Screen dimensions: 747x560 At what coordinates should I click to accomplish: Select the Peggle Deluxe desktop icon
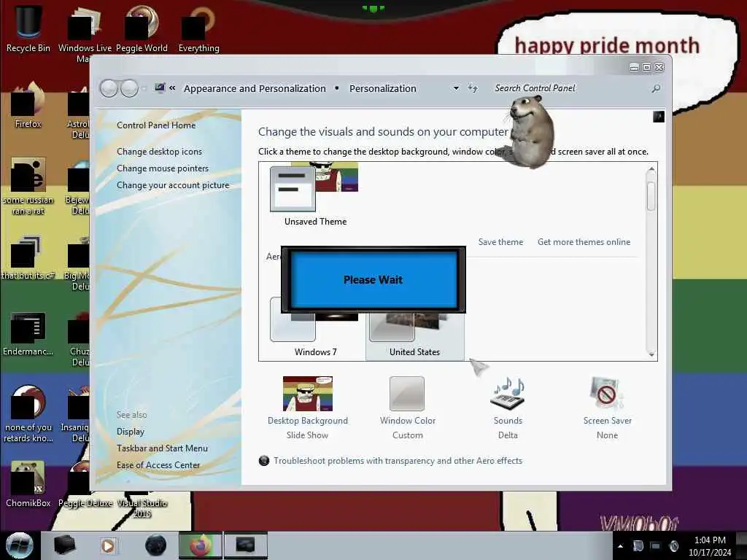coord(85,484)
